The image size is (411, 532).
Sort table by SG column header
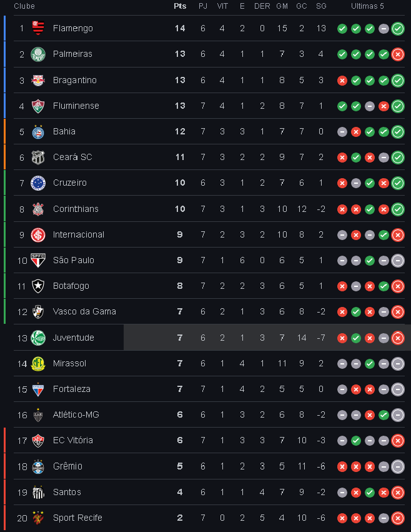(x=321, y=6)
